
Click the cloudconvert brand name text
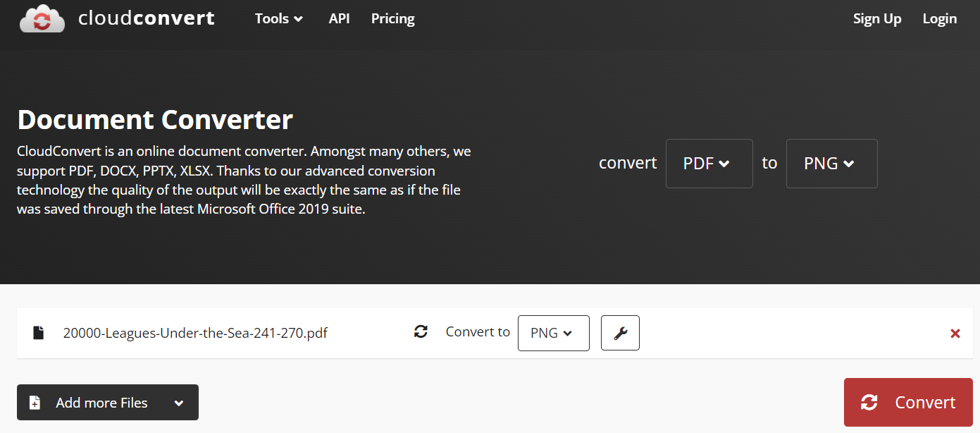click(147, 18)
